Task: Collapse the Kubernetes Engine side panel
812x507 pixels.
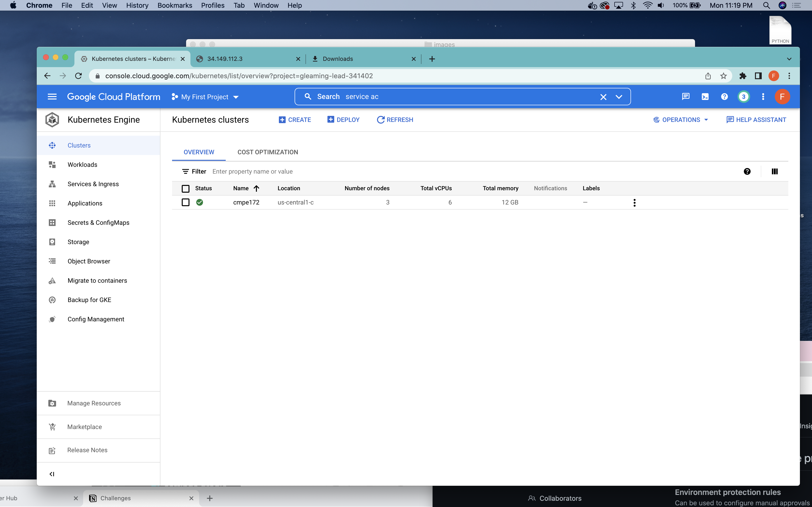Action: [52, 474]
